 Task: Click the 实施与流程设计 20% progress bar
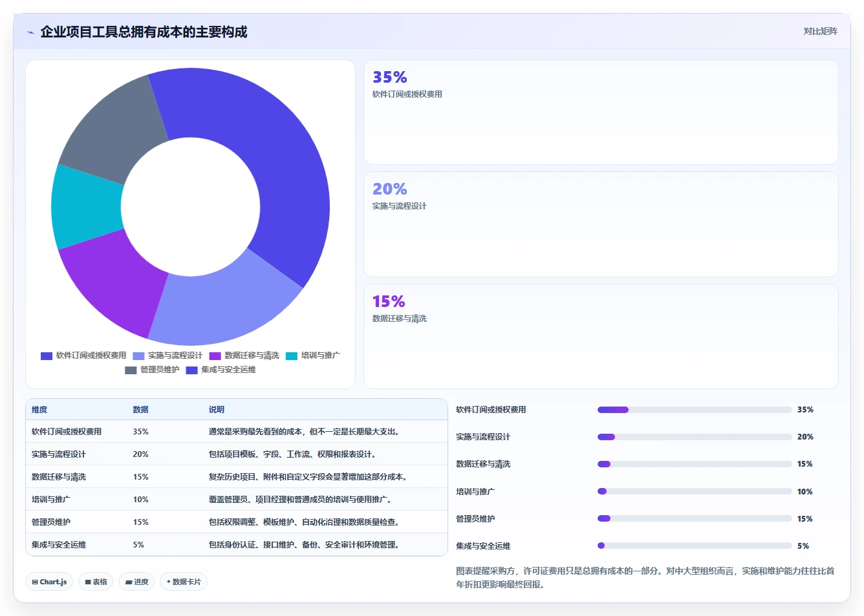(x=695, y=437)
